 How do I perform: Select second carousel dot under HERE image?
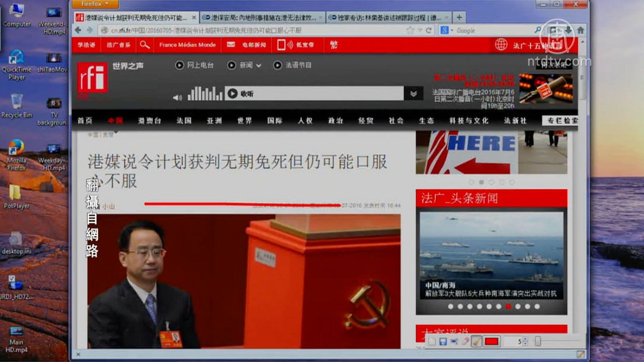[x=481, y=182]
